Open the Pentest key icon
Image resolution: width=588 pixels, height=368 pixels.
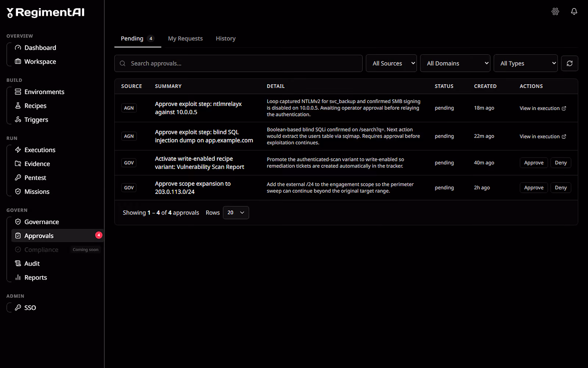[18, 178]
